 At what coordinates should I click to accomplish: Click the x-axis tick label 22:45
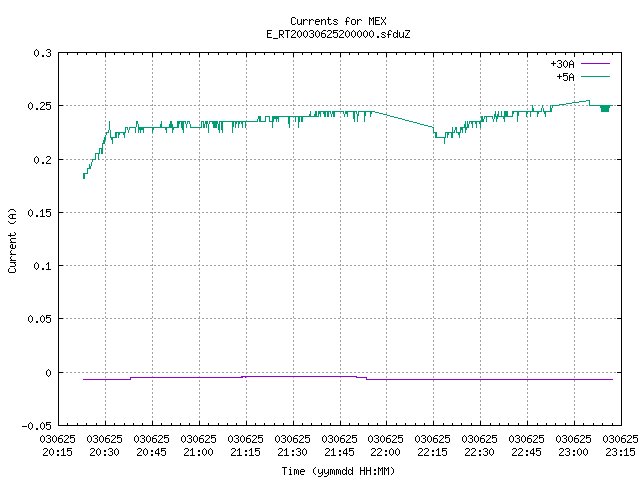point(526,452)
